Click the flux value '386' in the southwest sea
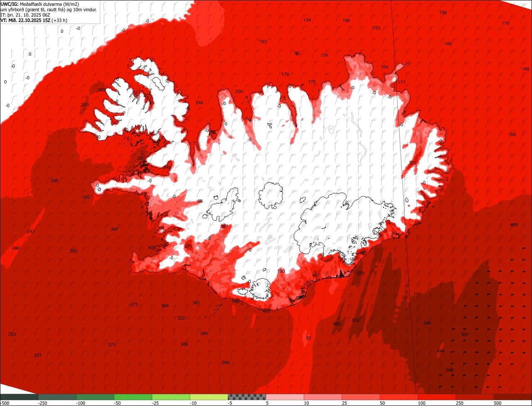532x406 pixels. tap(184, 344)
